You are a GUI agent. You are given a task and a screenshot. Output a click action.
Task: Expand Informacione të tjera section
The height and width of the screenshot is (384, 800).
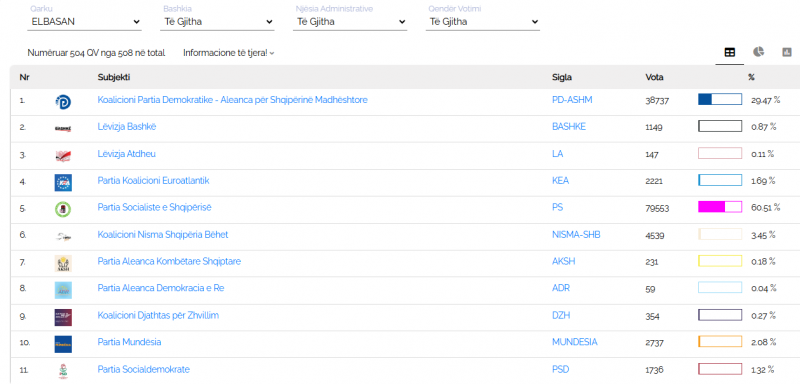pos(229,53)
